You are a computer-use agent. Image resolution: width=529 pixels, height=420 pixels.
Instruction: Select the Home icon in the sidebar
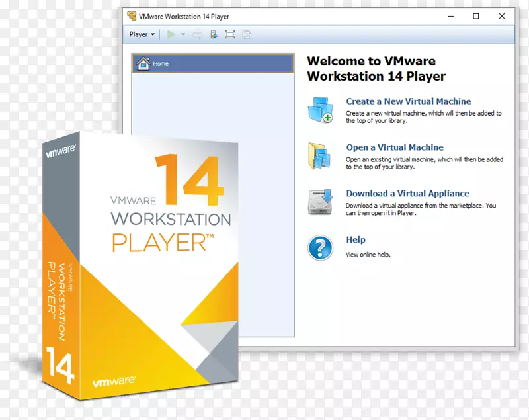pyautogui.click(x=142, y=63)
